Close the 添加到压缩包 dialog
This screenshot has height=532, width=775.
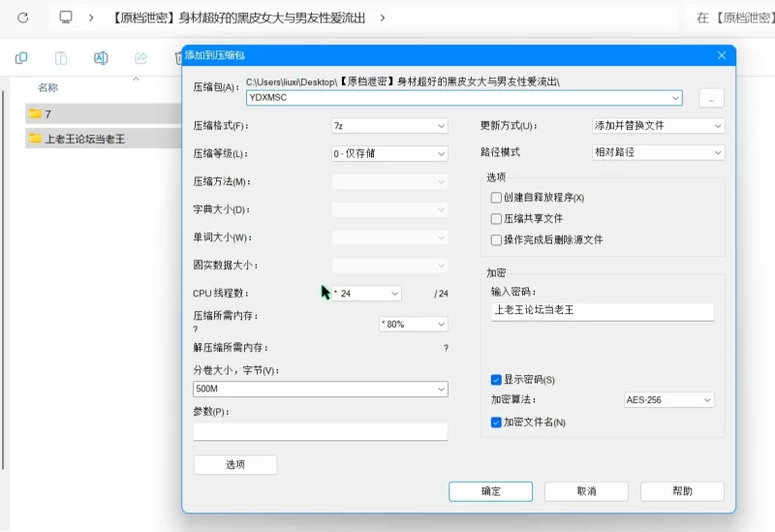pyautogui.click(x=722, y=55)
